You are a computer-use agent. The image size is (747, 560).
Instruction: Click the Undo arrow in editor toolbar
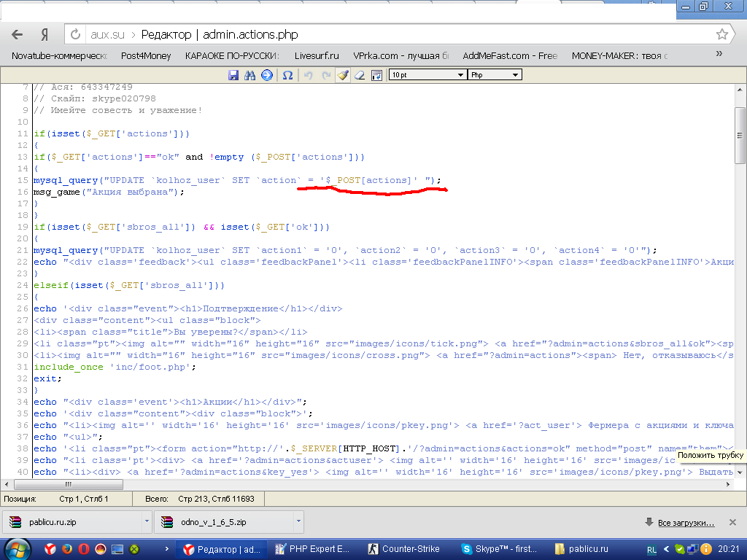coord(308,75)
